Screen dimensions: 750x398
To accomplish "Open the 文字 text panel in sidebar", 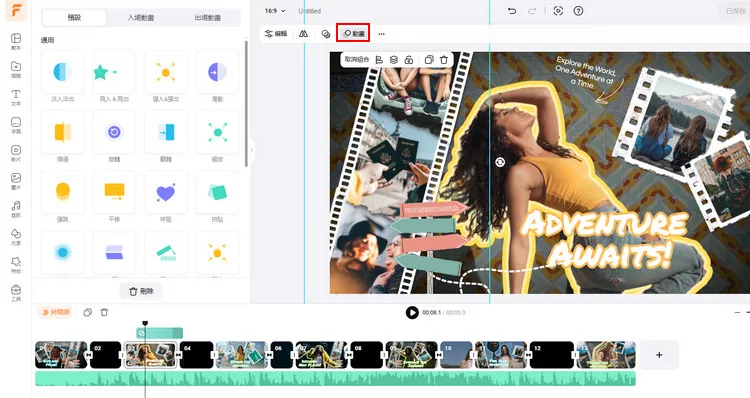I will tap(16, 97).
